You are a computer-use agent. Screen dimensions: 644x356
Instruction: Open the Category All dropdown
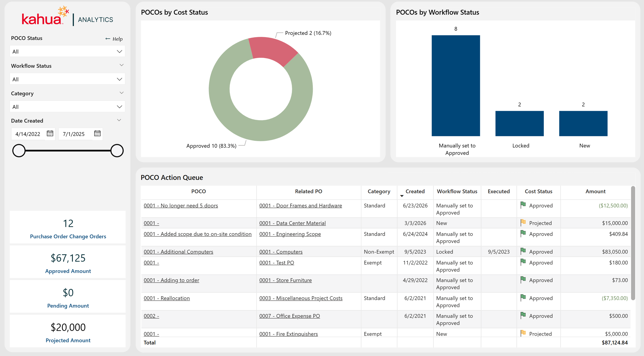click(67, 107)
